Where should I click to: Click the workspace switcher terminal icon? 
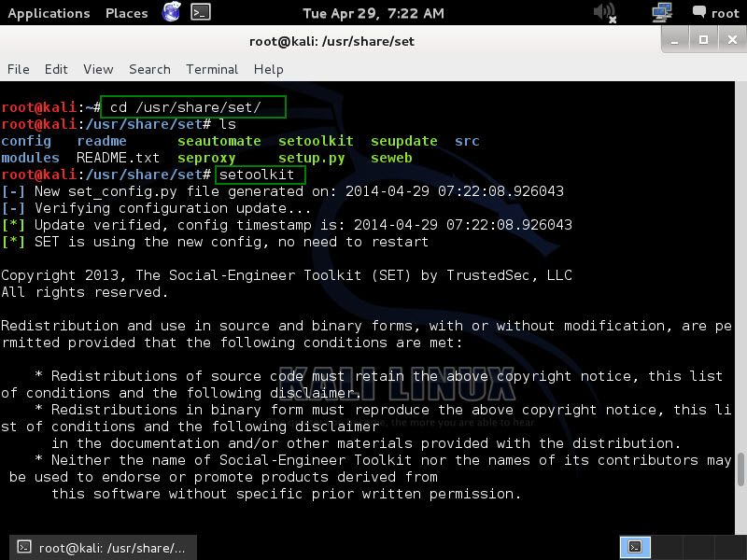click(x=635, y=547)
